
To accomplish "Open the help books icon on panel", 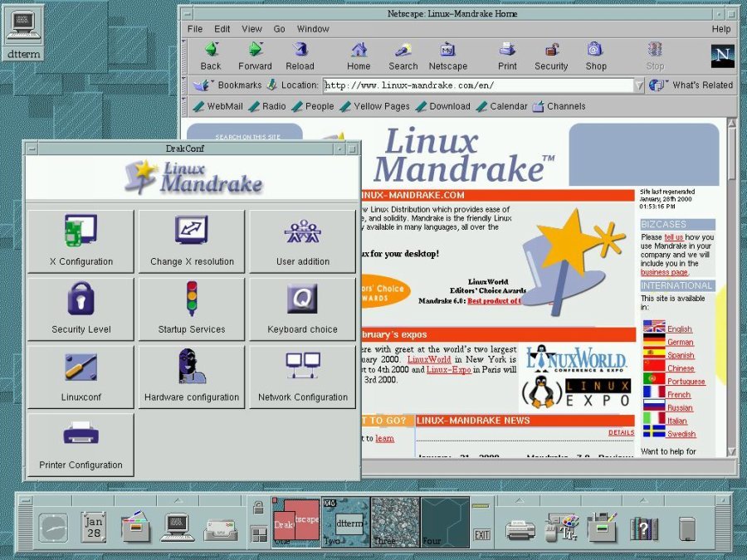I will [643, 528].
